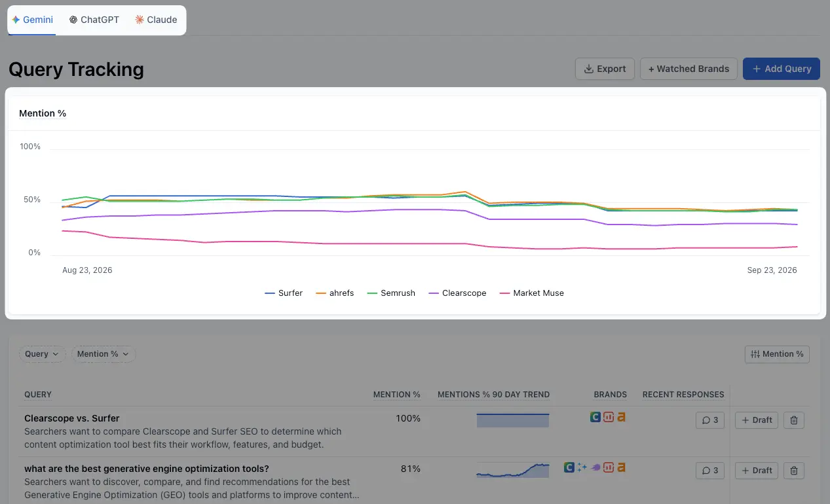The height and width of the screenshot is (504, 830).
Task: Click blue sparkles brand icon in generative engine row
Action: pyautogui.click(x=582, y=467)
